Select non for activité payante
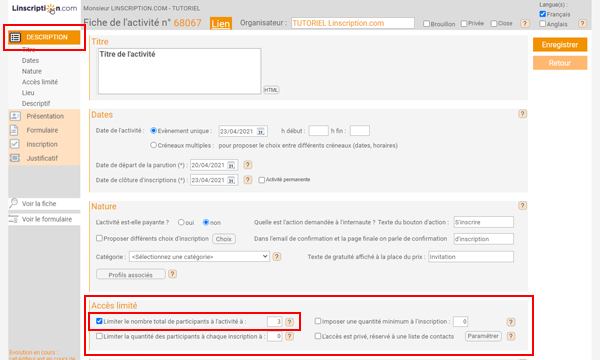Screen dimensions: 600x360 (206, 222)
